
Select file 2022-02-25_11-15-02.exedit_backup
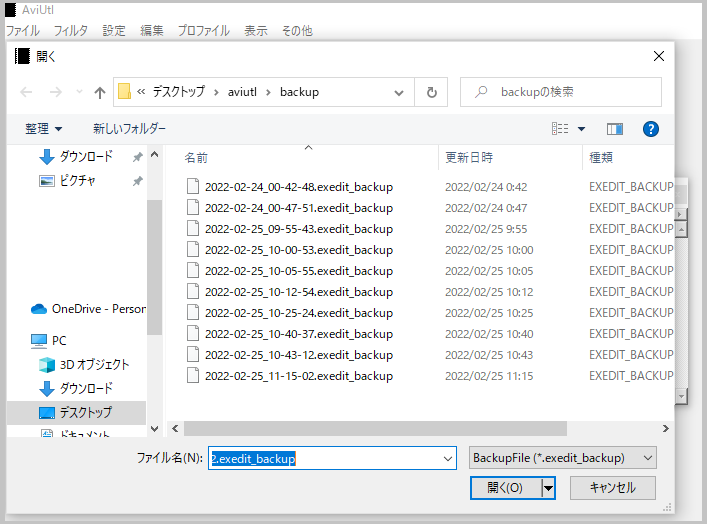pos(299,376)
